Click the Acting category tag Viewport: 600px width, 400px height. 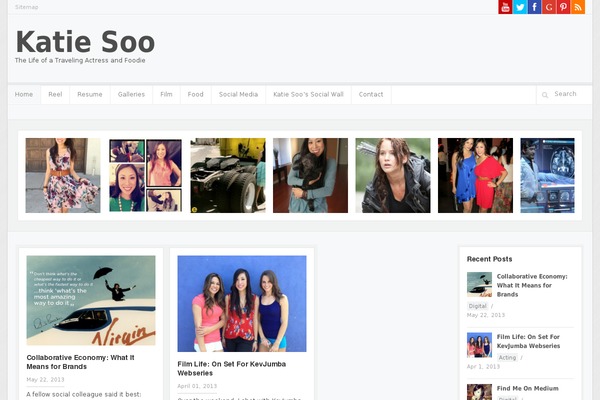(x=507, y=358)
